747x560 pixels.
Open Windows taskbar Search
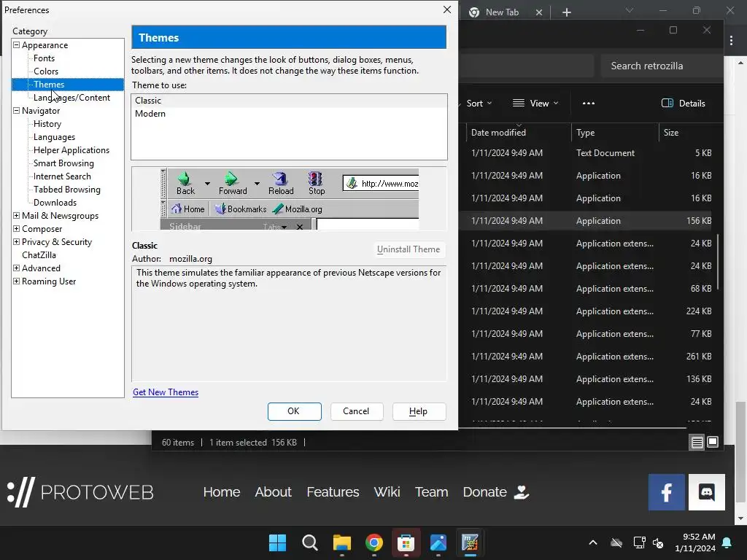click(309, 542)
